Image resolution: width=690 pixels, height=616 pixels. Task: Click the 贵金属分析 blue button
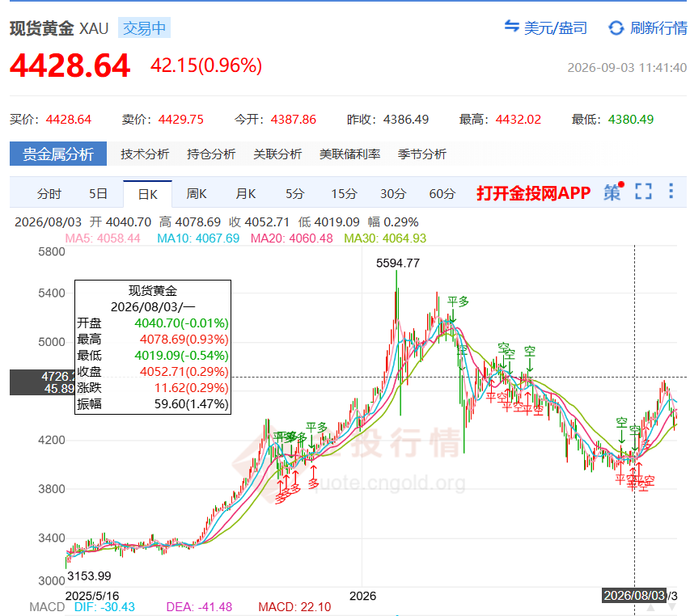pos(58,154)
